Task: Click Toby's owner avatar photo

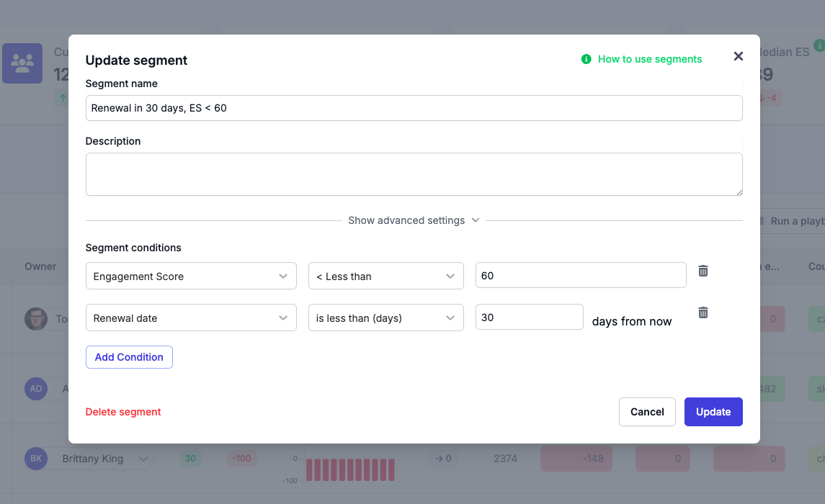Action: point(36,319)
